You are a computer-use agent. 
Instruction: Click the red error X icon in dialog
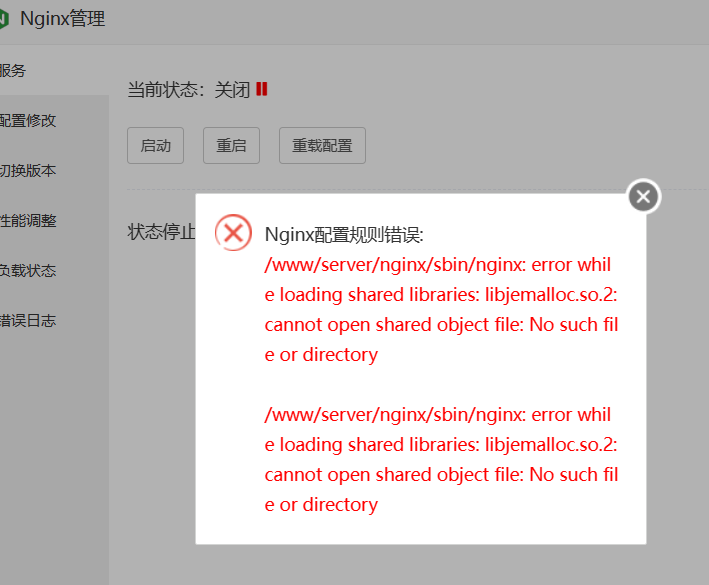click(233, 233)
